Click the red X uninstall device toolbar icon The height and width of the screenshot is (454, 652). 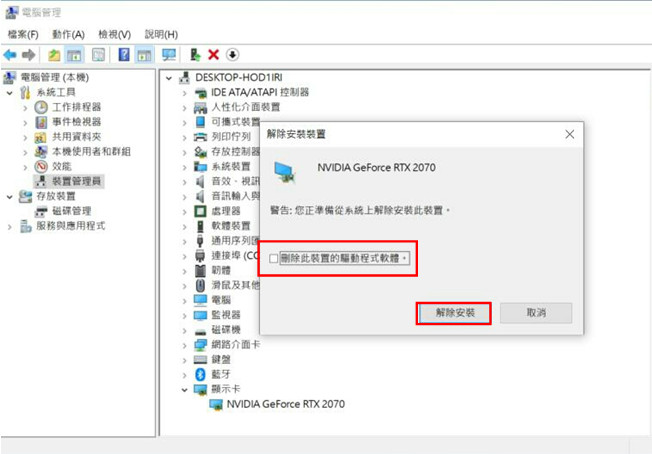point(213,54)
